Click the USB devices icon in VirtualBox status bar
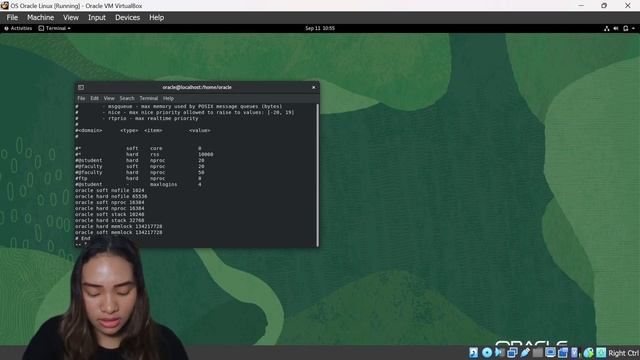 pyautogui.click(x=524, y=353)
